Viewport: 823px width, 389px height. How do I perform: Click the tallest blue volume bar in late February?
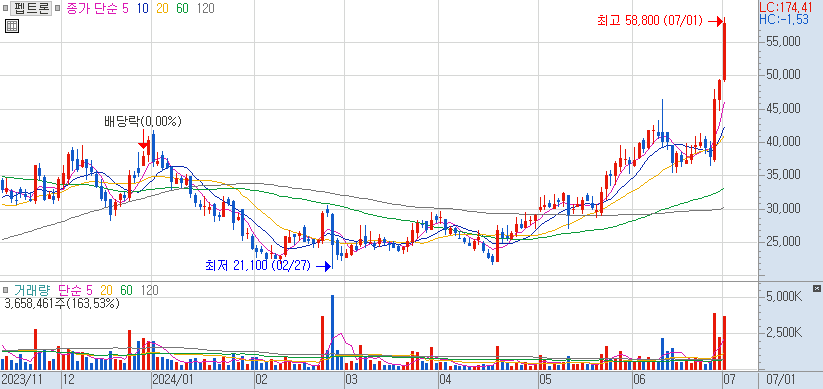(332, 332)
